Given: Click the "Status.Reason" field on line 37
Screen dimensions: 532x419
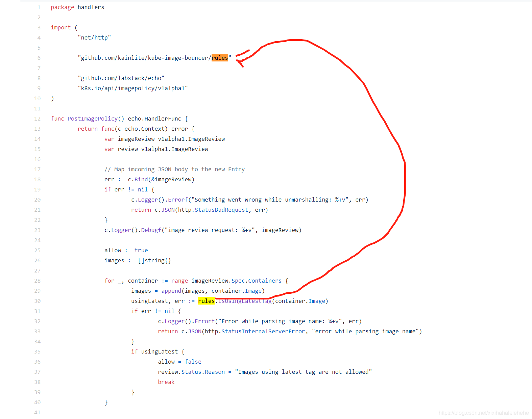Looking at the screenshot, I should (x=203, y=372).
